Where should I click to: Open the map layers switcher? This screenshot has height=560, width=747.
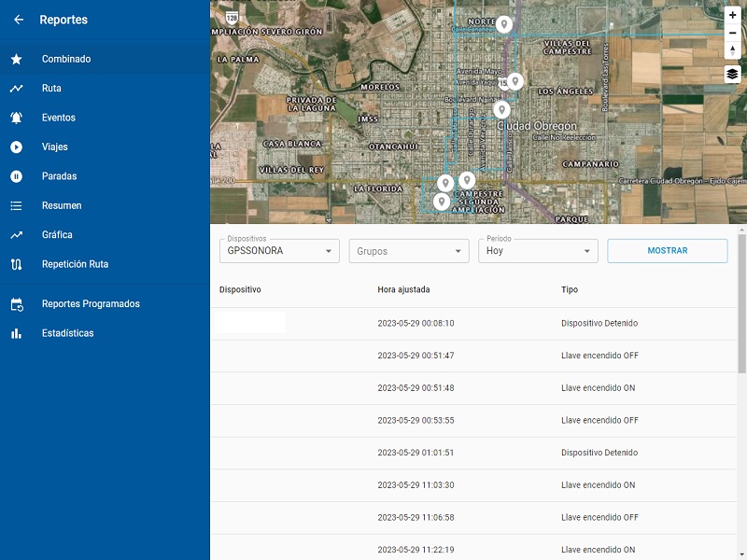coord(733,75)
